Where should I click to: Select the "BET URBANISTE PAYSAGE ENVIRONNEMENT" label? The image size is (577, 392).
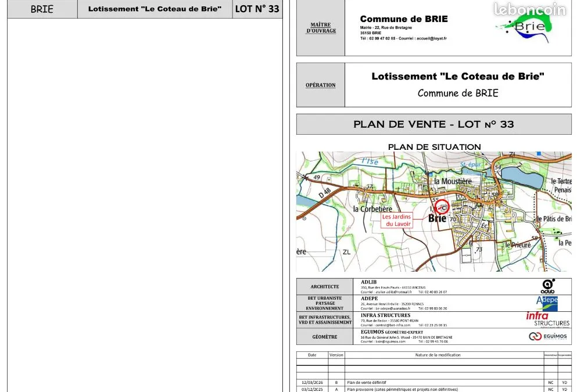[x=325, y=303]
